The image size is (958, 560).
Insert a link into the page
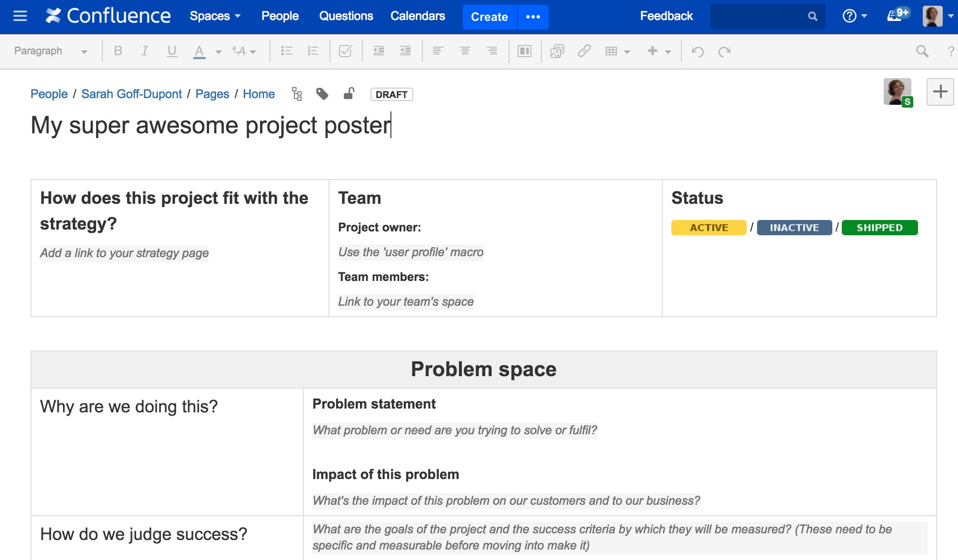pyautogui.click(x=584, y=51)
